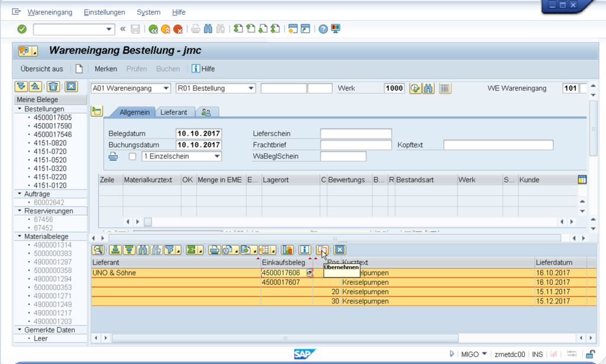Click the Übernehmen icon in results toolbar
The image size is (606, 364).
point(322,250)
